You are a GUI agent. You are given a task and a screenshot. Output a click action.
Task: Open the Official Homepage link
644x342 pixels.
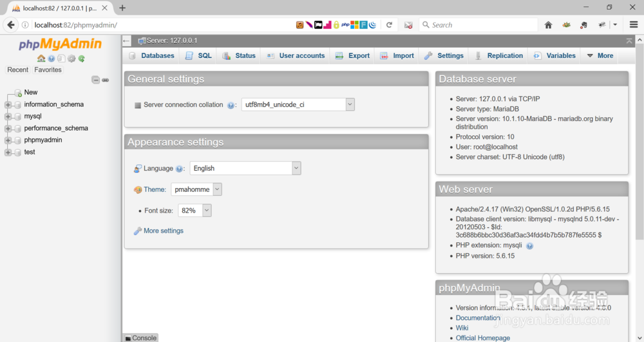point(483,338)
